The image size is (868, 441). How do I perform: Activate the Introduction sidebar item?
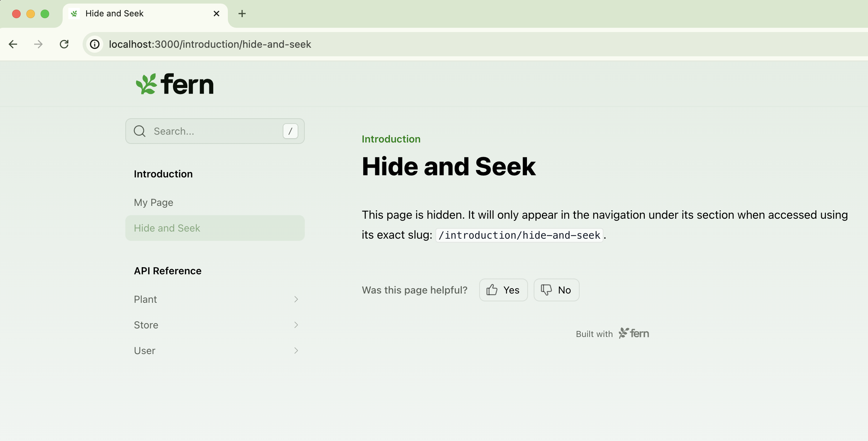(163, 174)
